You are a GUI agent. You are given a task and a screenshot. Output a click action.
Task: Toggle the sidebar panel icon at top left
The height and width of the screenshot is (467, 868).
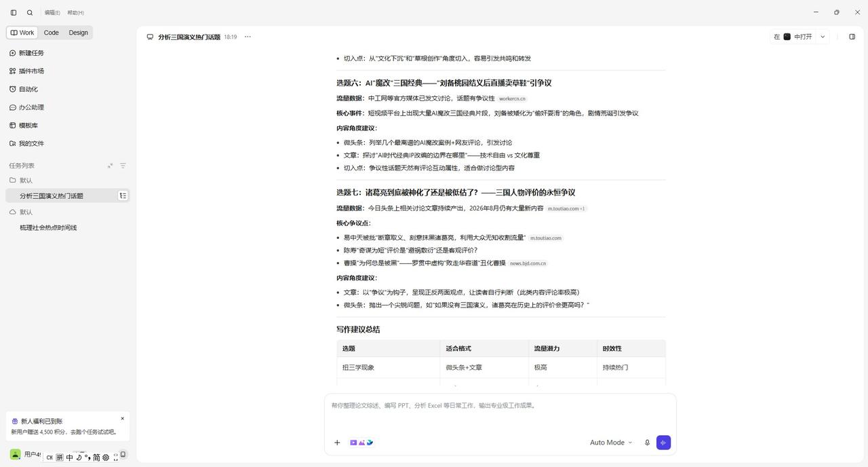(14, 12)
